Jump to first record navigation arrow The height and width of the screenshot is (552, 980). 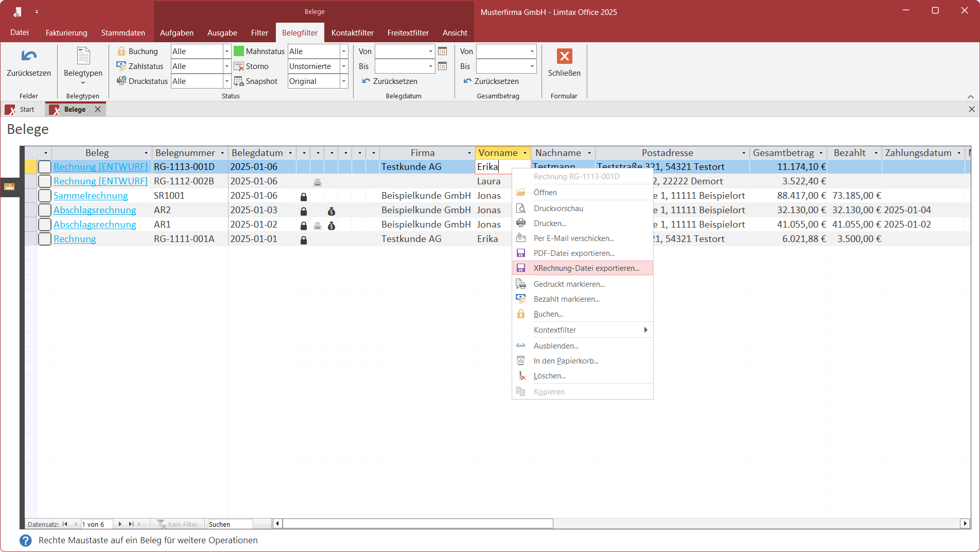pos(65,524)
